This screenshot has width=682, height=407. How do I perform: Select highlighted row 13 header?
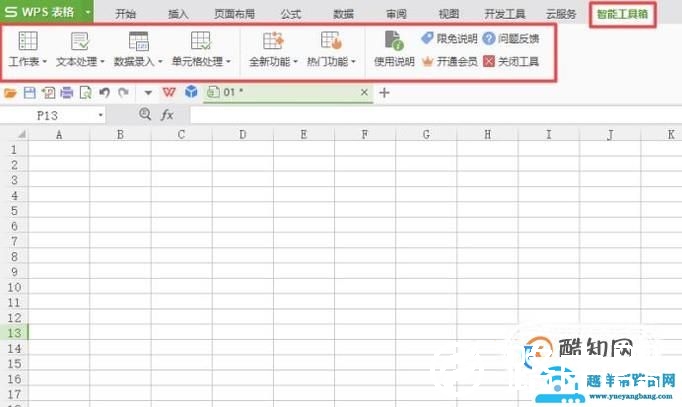[x=14, y=333]
